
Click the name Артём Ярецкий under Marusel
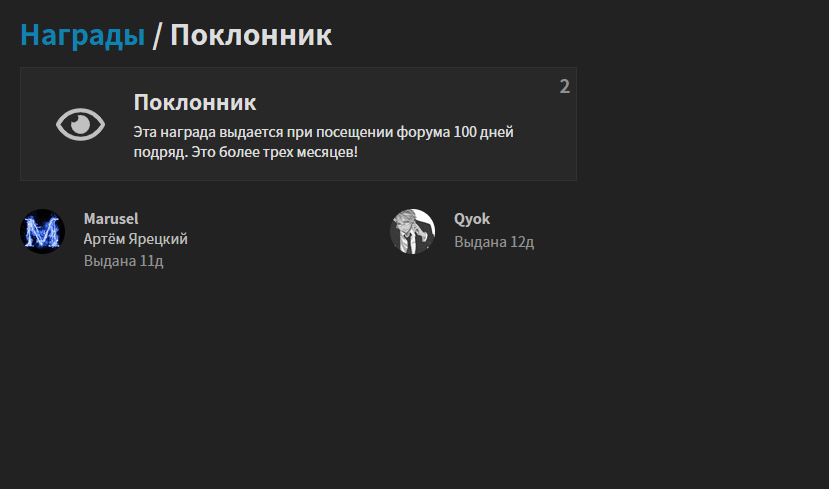135,239
